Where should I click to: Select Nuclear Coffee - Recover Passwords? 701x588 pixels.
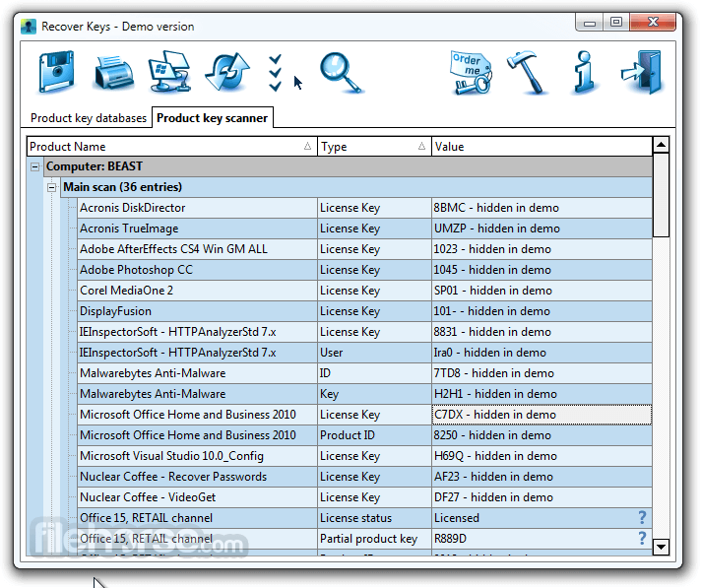point(365,477)
